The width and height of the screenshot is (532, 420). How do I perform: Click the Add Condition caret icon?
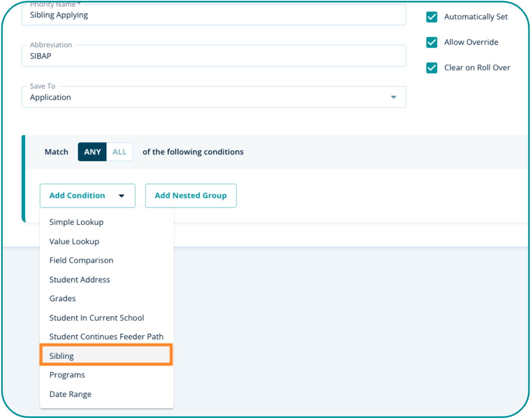[x=121, y=196]
